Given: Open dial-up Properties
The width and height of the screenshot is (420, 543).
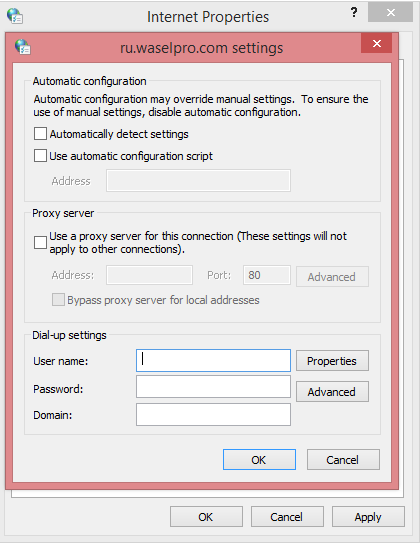Looking at the screenshot, I should coord(332,361).
